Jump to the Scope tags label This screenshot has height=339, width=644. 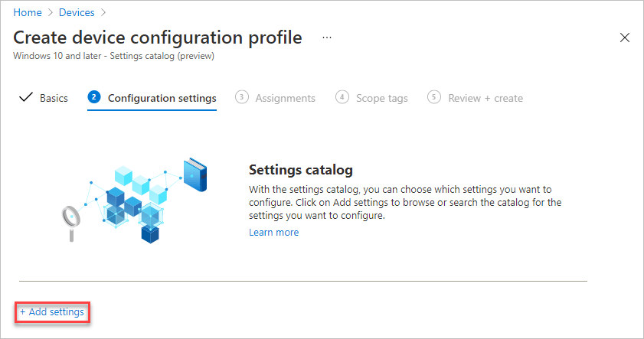point(381,98)
